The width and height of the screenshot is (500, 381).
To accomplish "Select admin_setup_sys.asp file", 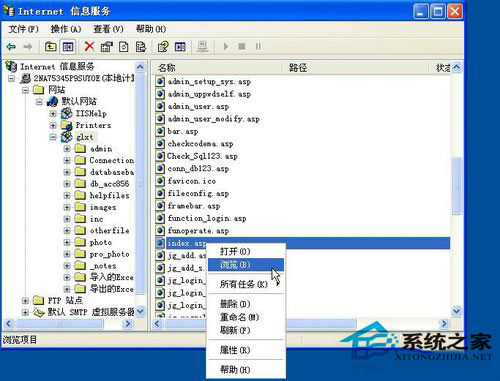I will (x=209, y=82).
